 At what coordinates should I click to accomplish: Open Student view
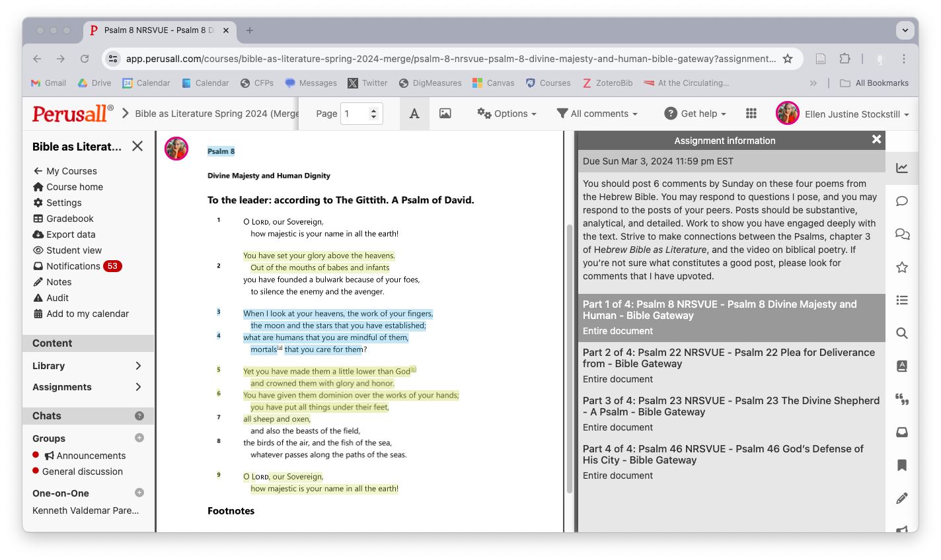[74, 250]
